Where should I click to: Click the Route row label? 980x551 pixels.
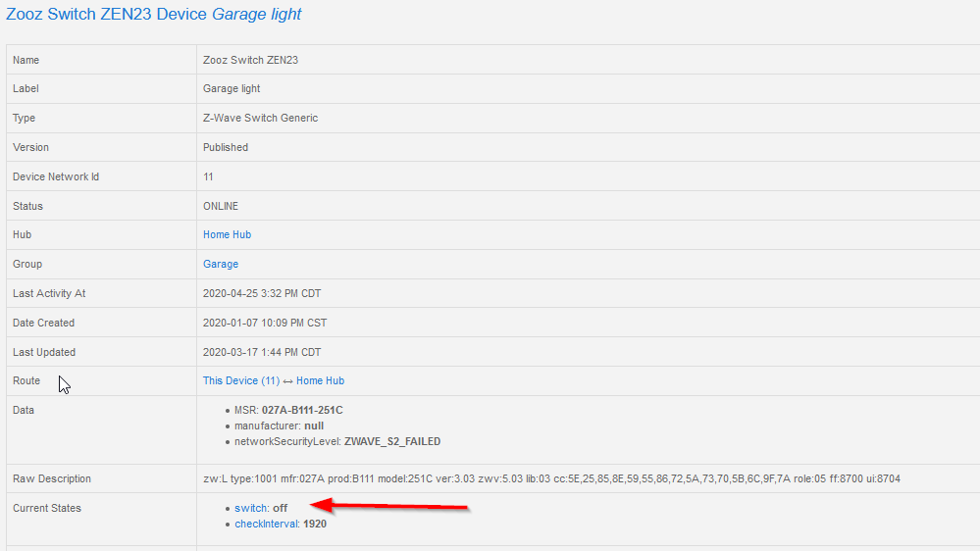(26, 381)
